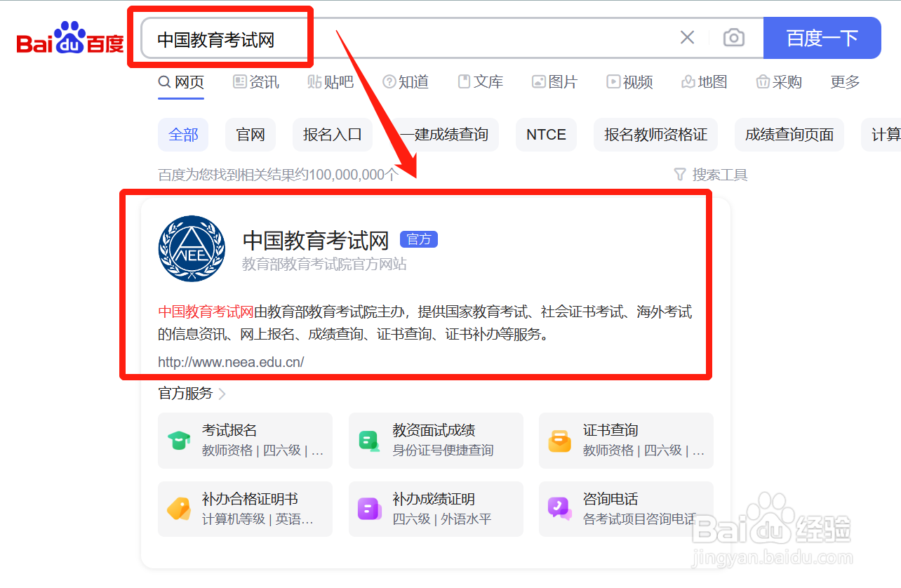Viewport: 901px width, 588px height.
Task: Select the 官网 filter chip
Action: (x=251, y=135)
